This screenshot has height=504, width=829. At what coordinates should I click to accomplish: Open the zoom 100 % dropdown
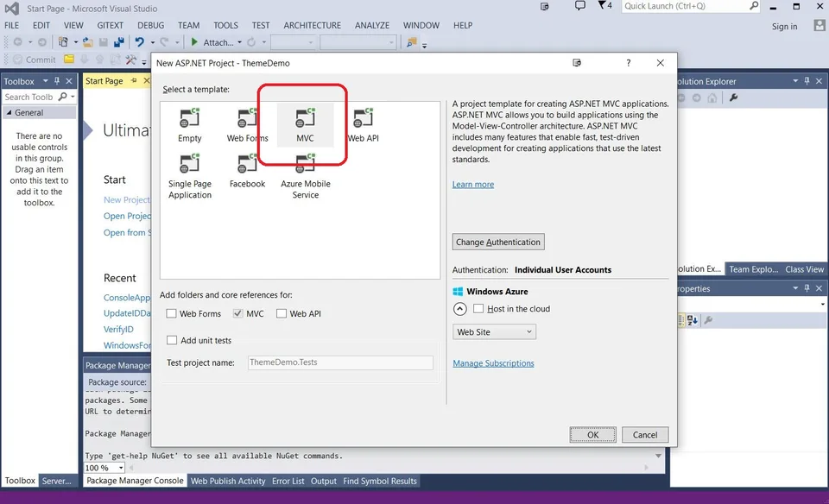(121, 468)
